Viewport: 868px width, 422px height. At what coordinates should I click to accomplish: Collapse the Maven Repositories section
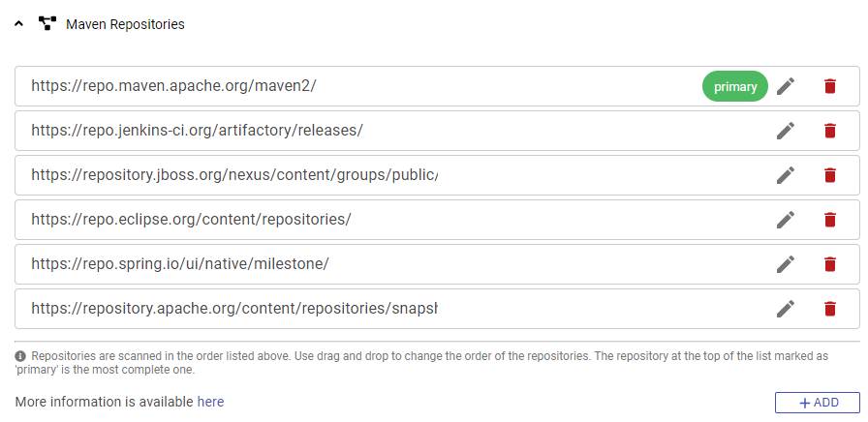coord(19,24)
